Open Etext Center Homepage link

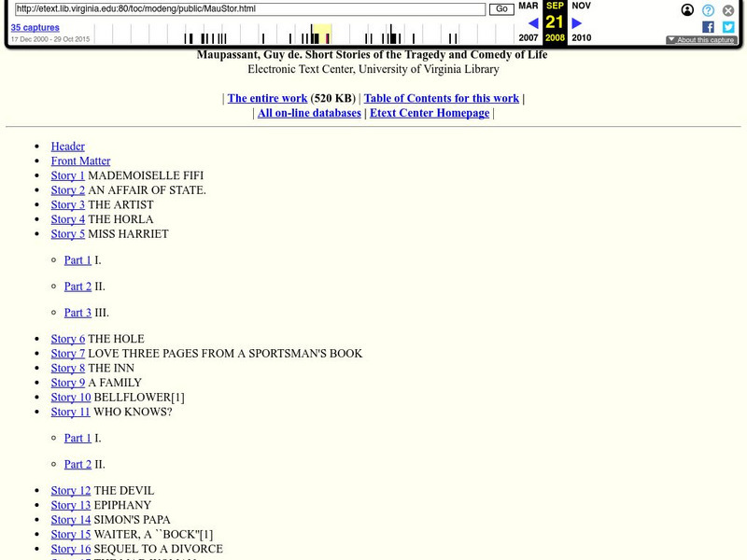click(x=430, y=113)
